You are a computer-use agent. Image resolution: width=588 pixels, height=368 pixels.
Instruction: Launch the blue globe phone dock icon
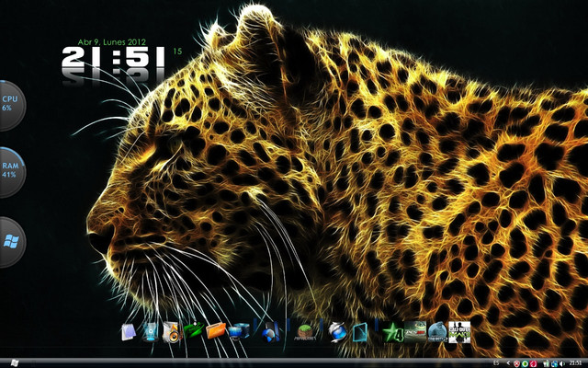pyautogui.click(x=271, y=332)
